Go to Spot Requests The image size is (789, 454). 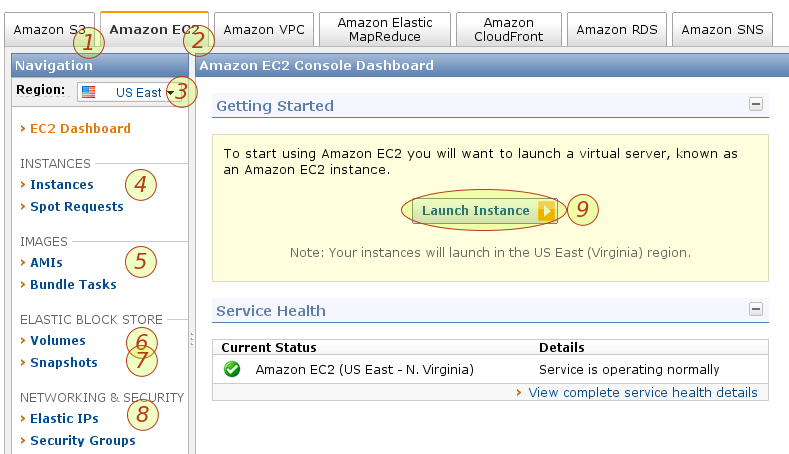[76, 206]
